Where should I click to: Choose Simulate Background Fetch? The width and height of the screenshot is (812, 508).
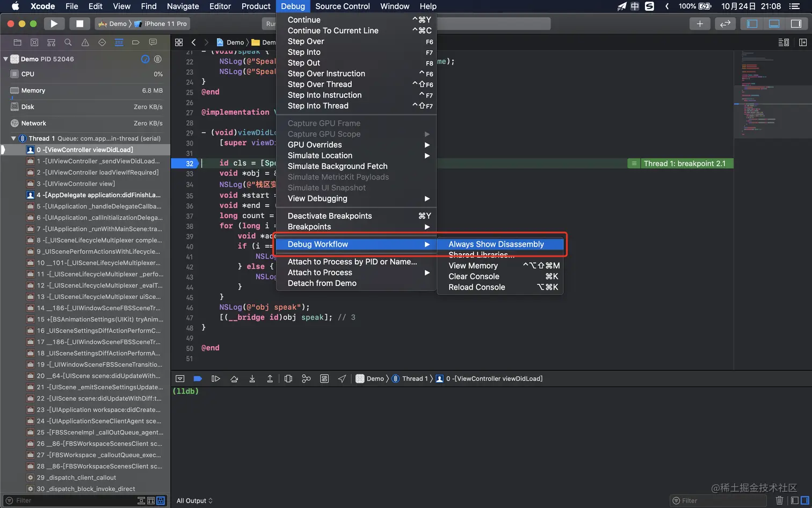pyautogui.click(x=356, y=166)
